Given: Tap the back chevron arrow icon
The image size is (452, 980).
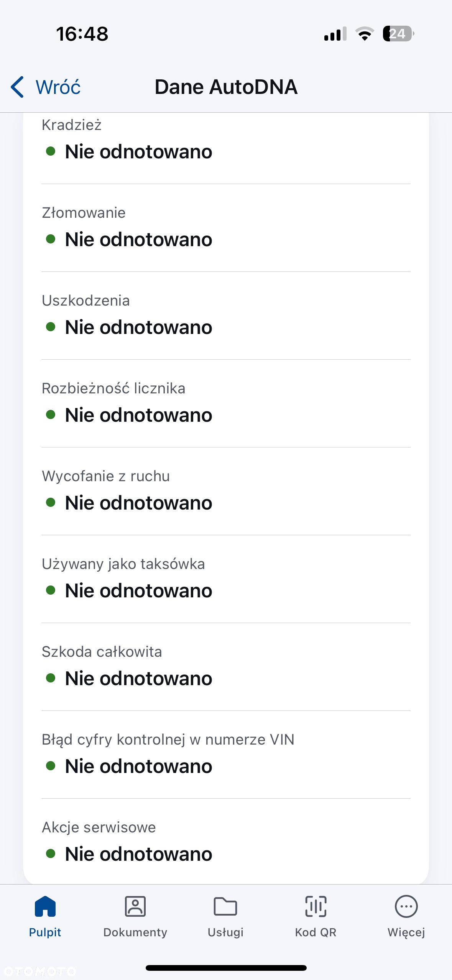Looking at the screenshot, I should tap(17, 87).
